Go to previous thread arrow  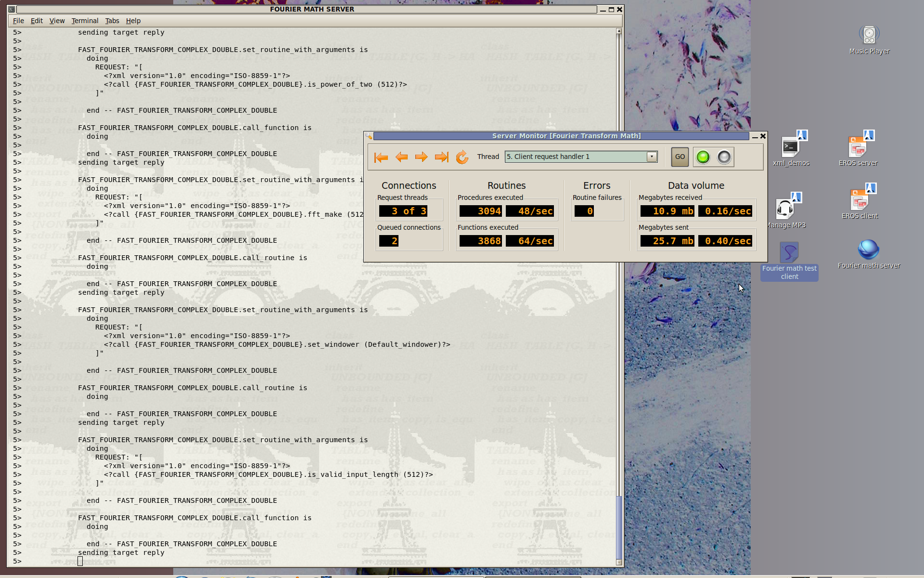(x=401, y=157)
